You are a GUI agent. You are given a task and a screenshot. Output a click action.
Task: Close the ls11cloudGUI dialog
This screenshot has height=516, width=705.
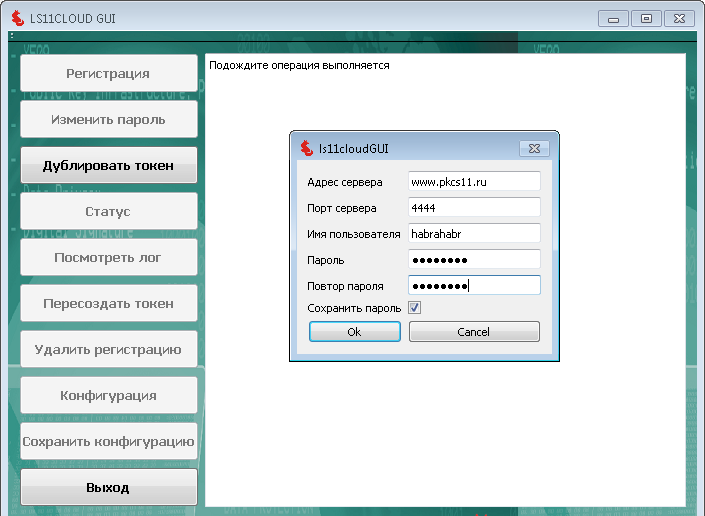click(534, 148)
